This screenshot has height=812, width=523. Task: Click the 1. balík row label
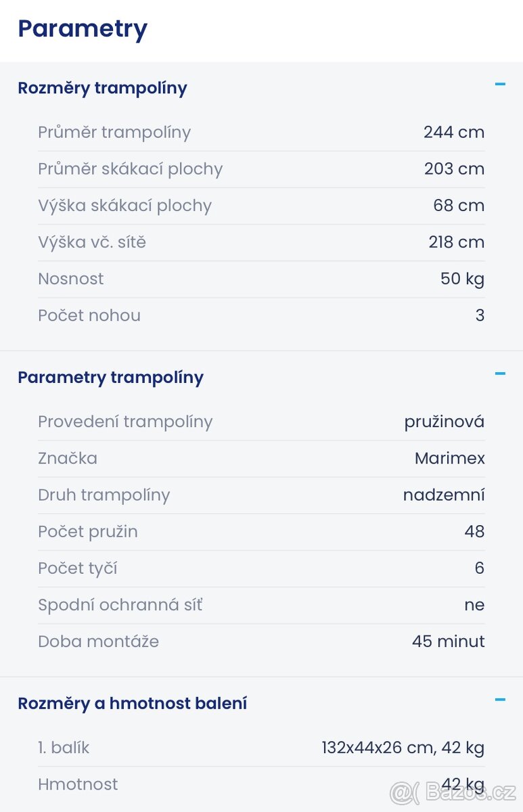point(64,748)
